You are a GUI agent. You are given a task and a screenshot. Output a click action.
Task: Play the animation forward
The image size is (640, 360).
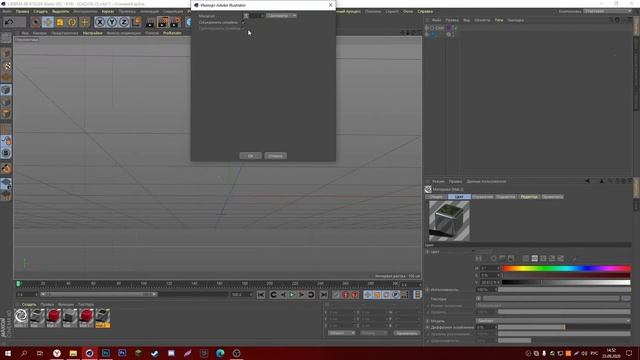(x=292, y=294)
